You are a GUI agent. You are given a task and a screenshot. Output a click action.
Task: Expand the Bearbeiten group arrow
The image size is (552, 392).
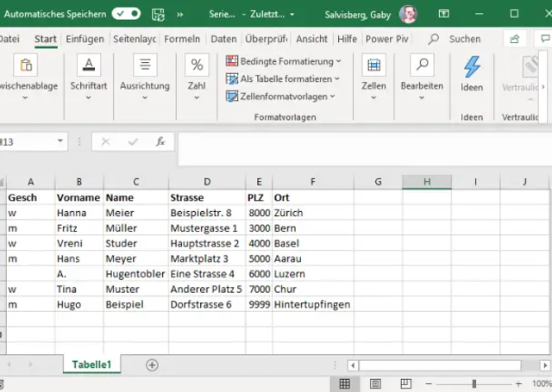[422, 97]
